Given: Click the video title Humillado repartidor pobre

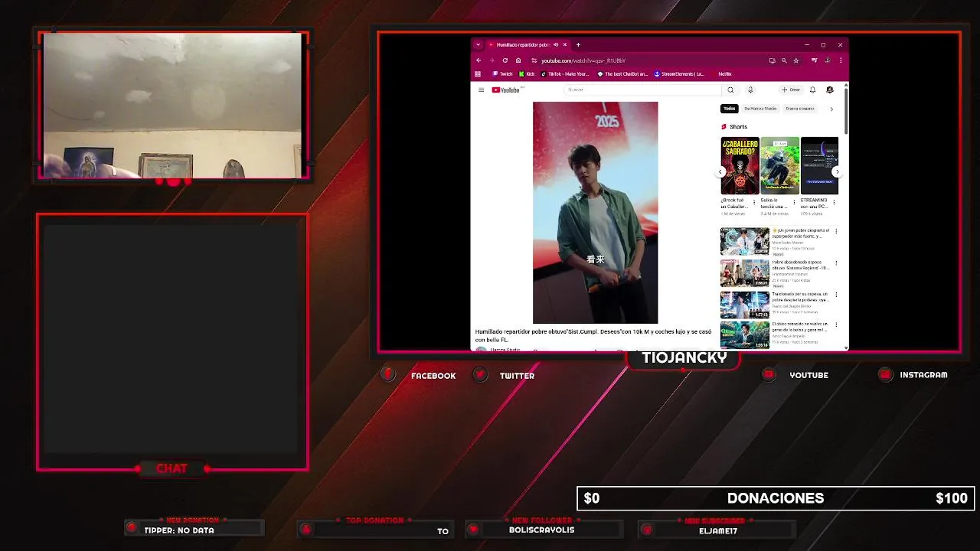Looking at the screenshot, I should click(x=593, y=335).
